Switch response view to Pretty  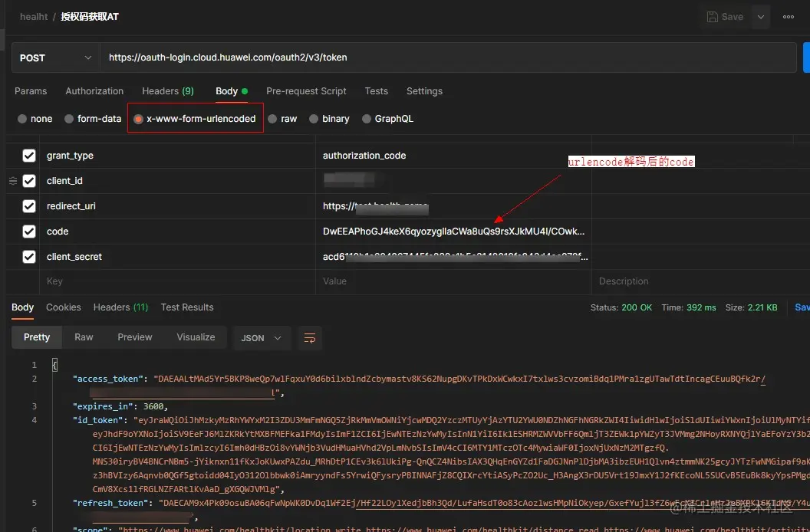pyautogui.click(x=37, y=337)
